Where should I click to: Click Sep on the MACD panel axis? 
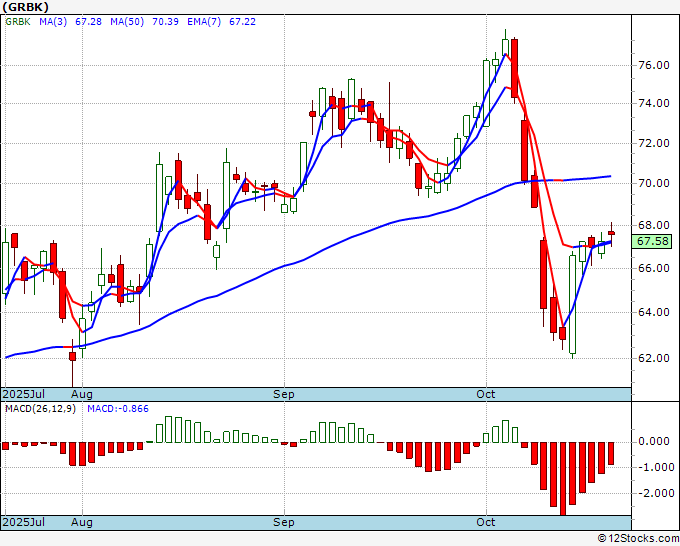click(x=284, y=522)
